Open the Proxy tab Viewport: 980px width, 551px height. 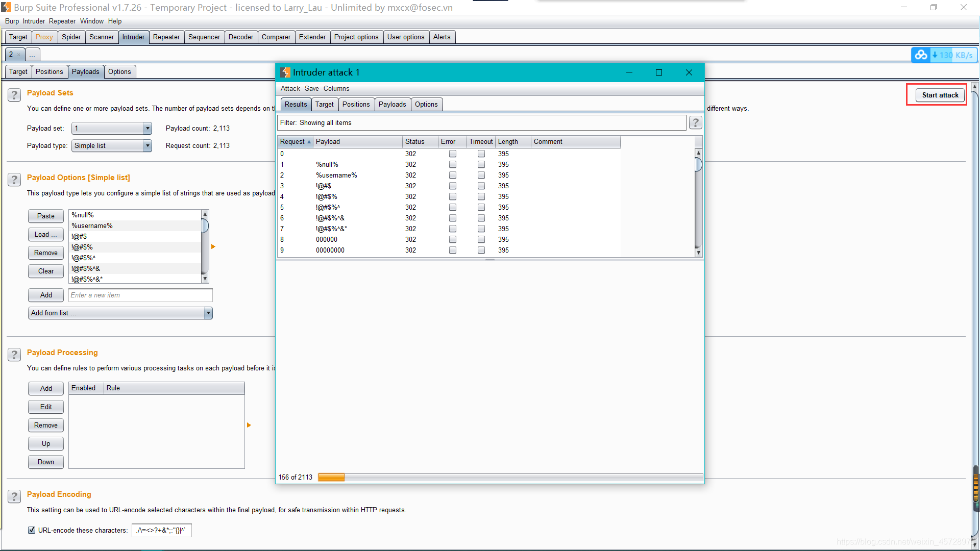click(x=44, y=37)
